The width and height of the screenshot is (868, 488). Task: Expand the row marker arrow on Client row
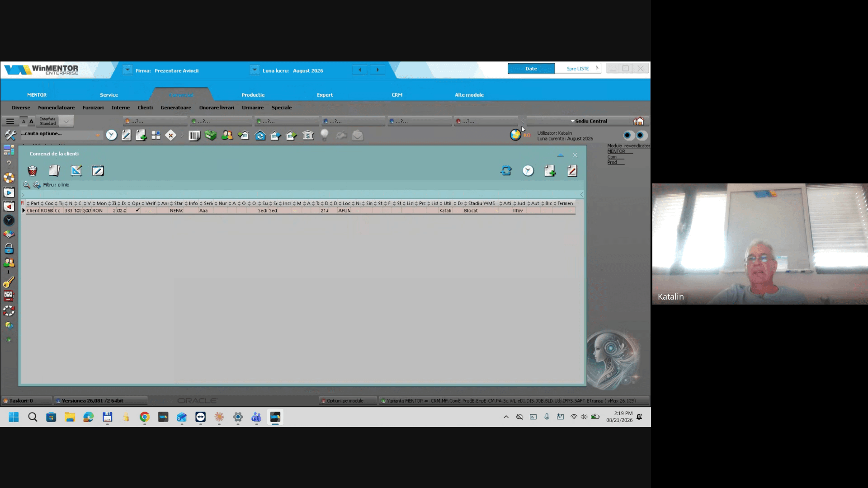coord(24,211)
